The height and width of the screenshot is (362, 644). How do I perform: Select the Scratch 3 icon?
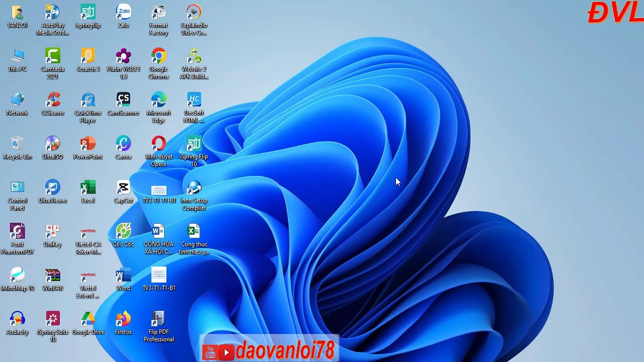point(88,60)
